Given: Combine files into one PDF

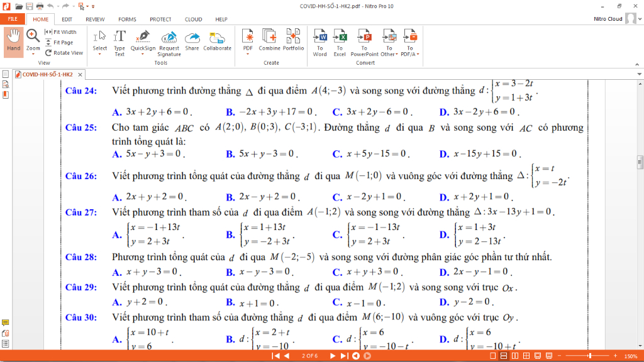Looking at the screenshot, I should point(269,40).
